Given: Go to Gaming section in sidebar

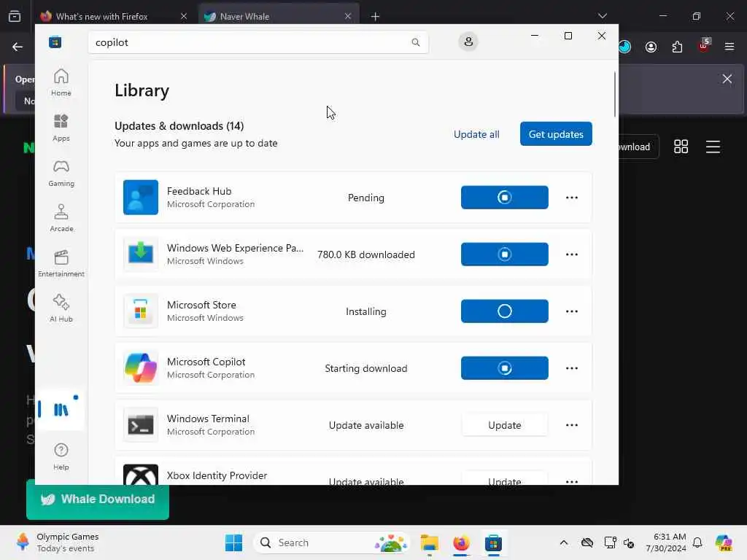Looking at the screenshot, I should coord(61,173).
